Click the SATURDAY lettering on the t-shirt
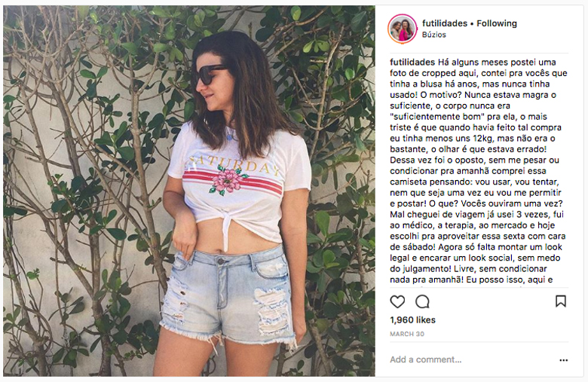This screenshot has height=382, width=588. click(234, 165)
